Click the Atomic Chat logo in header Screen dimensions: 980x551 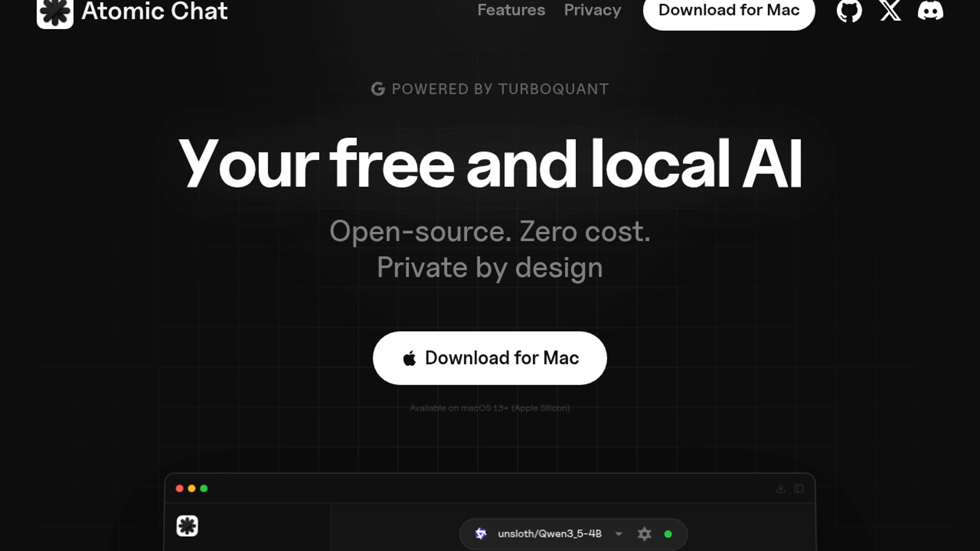(x=55, y=13)
